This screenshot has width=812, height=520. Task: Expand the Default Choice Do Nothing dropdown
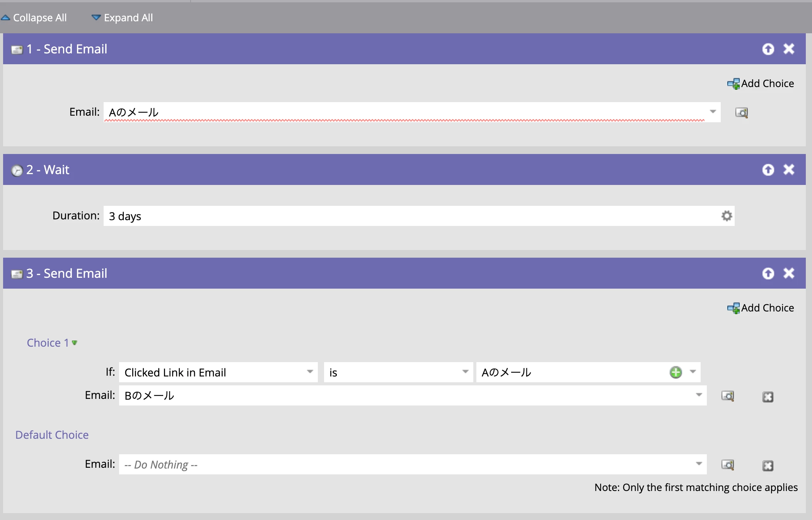click(699, 464)
